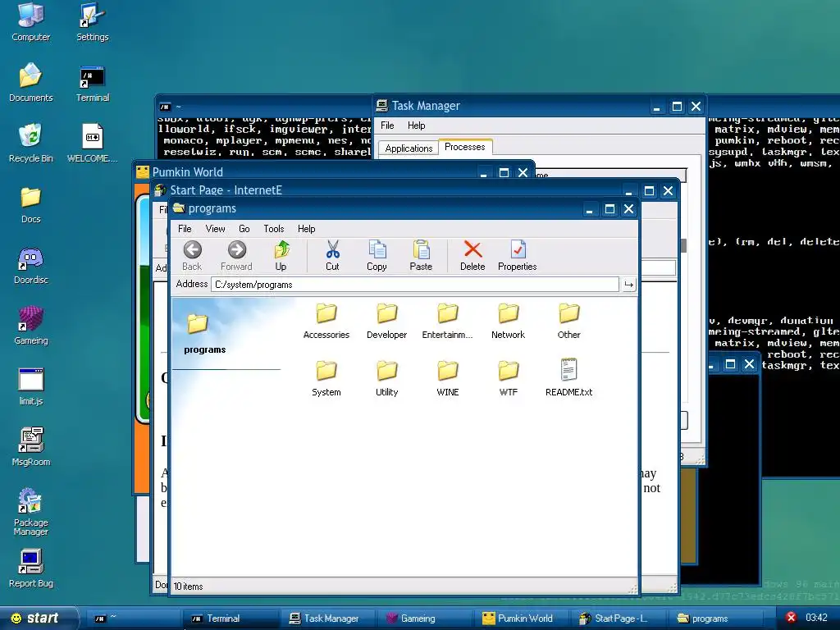Open the Go menu in programs window
840x630 pixels.
(x=244, y=229)
